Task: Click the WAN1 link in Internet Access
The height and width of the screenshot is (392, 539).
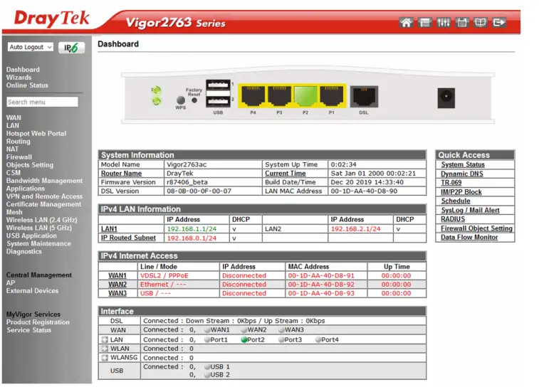Action: tap(117, 275)
